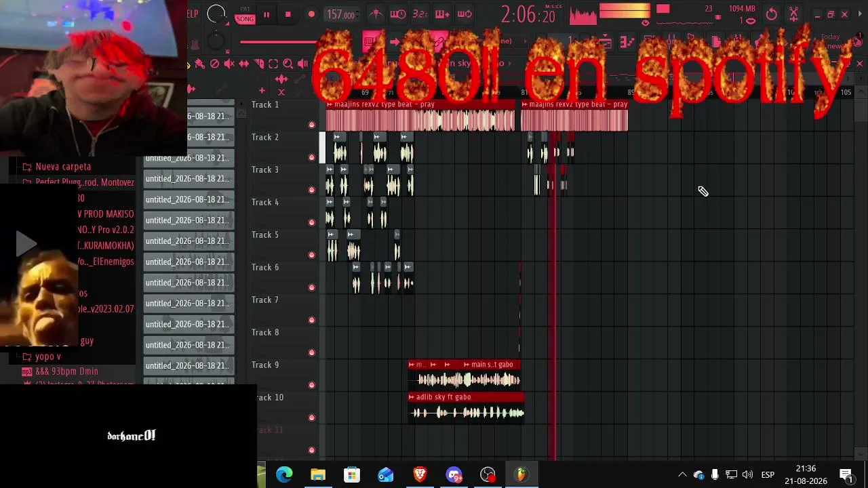Click bar 69 on the playlist ruler
The height and width of the screenshot is (488, 868).
point(365,92)
